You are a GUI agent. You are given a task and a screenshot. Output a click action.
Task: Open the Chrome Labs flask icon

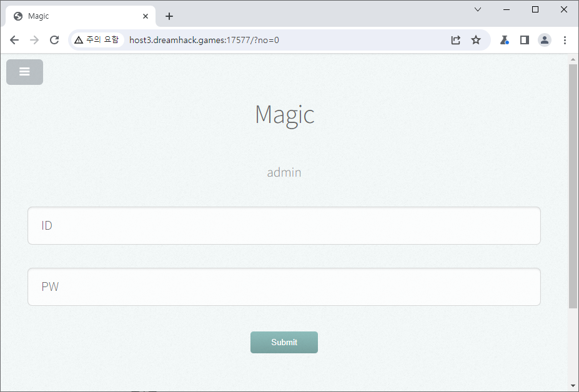tap(505, 40)
